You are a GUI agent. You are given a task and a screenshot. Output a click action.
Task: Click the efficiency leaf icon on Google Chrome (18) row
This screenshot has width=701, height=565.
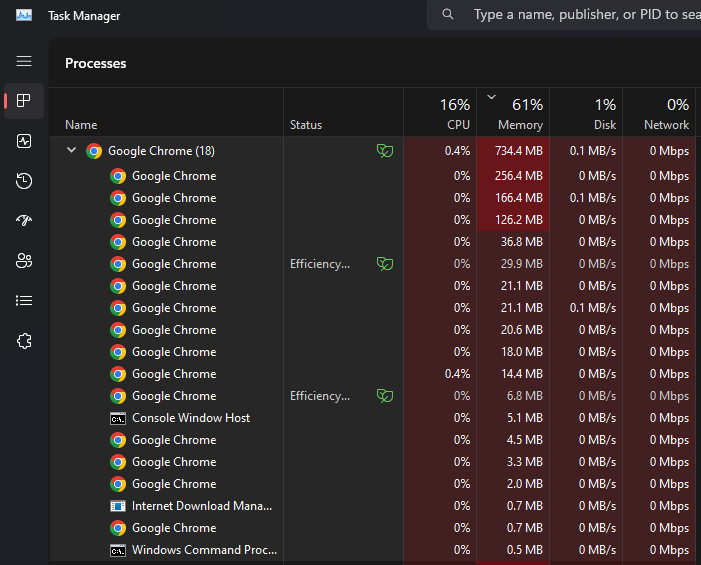384,151
